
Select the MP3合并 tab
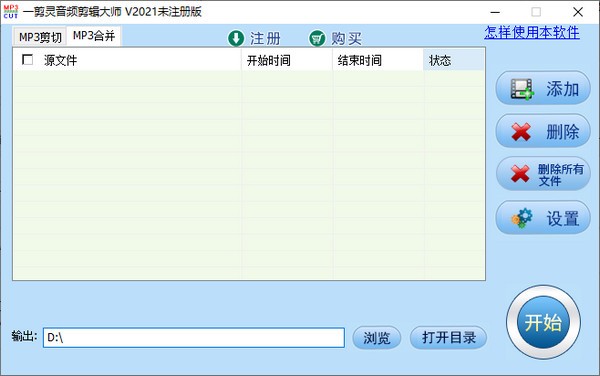click(x=94, y=36)
